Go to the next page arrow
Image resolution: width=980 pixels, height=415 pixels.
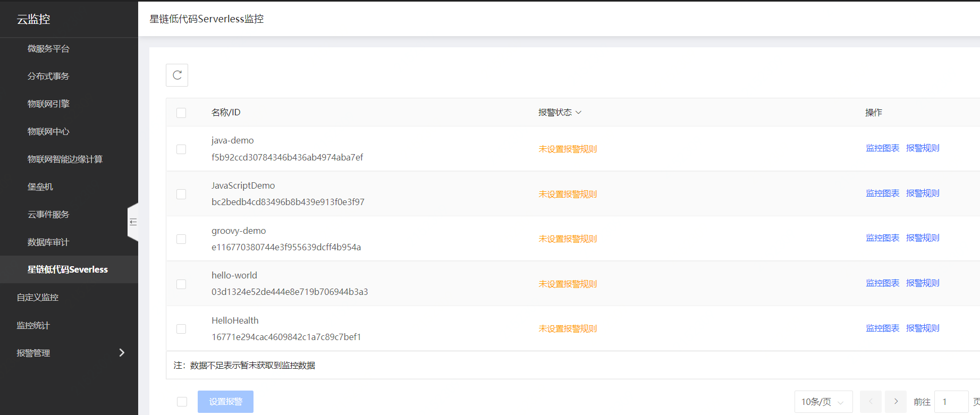tap(895, 402)
